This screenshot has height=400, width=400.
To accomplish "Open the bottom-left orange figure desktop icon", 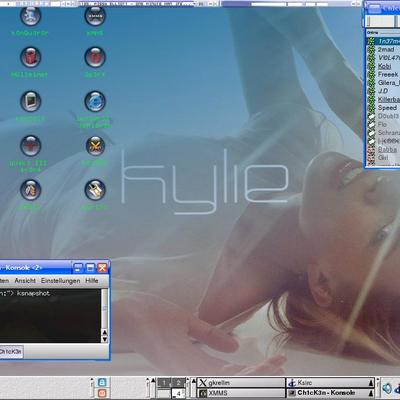I will pyautogui.click(x=30, y=190).
